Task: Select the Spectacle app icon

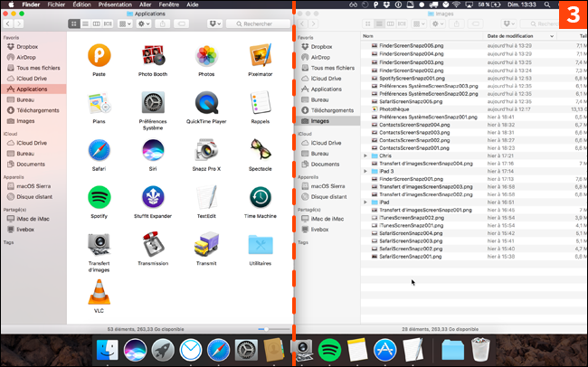Action: point(261,149)
